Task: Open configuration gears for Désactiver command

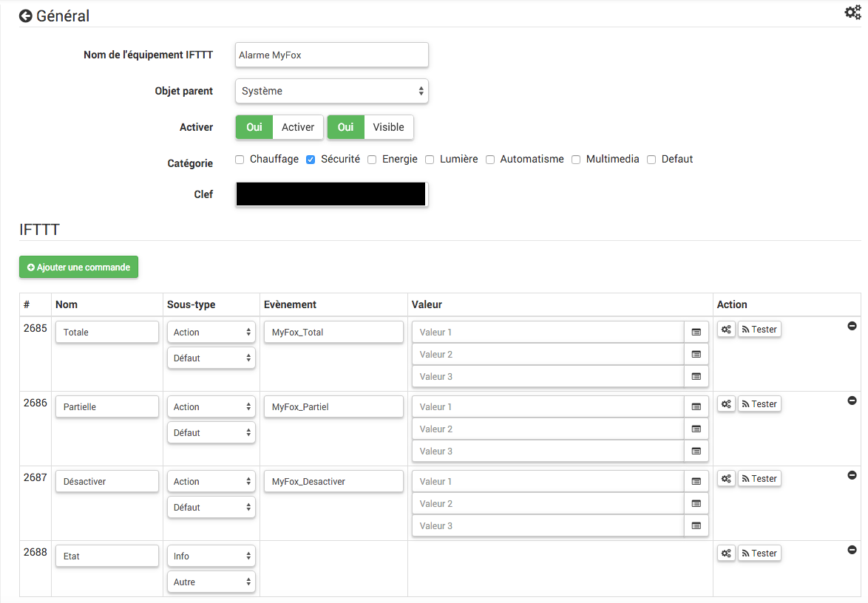Action: [726, 479]
